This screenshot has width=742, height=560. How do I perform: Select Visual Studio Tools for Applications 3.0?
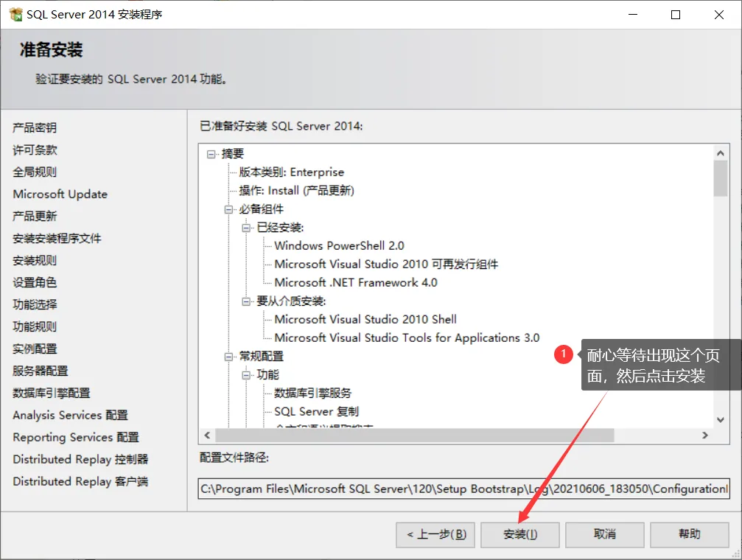[x=407, y=338]
